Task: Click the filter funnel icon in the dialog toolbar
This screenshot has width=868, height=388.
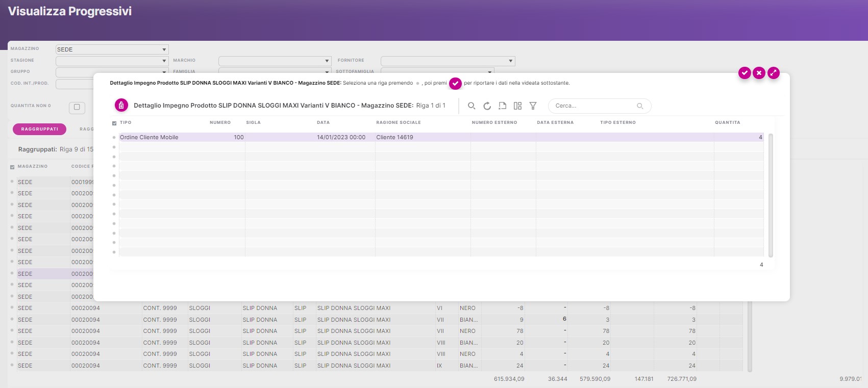Action: tap(533, 106)
